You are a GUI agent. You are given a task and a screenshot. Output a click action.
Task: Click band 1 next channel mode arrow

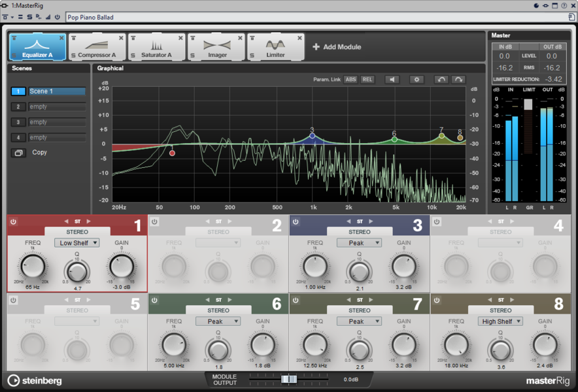coord(88,221)
